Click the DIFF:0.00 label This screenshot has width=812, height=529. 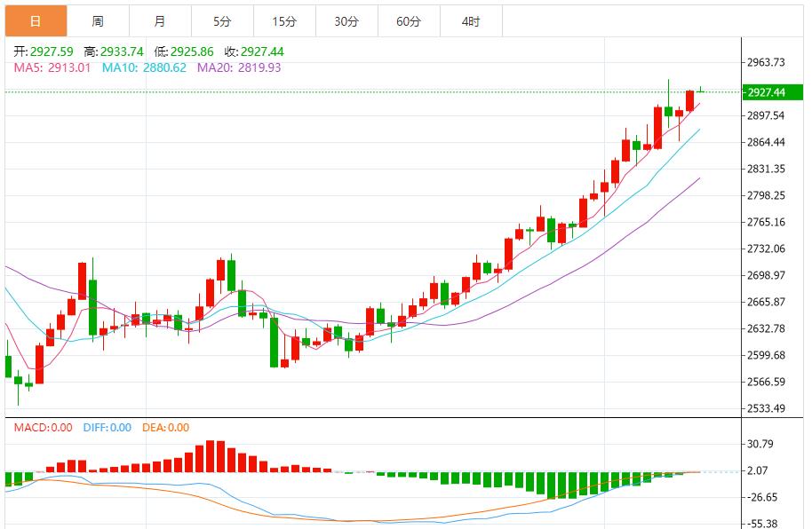pos(107,428)
